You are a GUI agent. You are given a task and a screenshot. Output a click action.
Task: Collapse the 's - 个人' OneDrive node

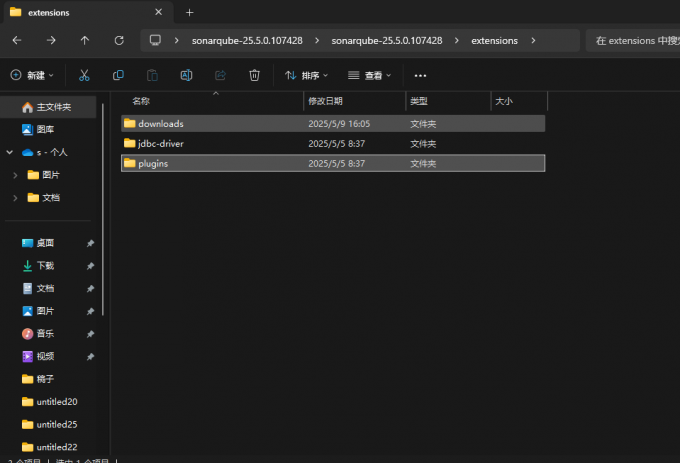click(10, 152)
